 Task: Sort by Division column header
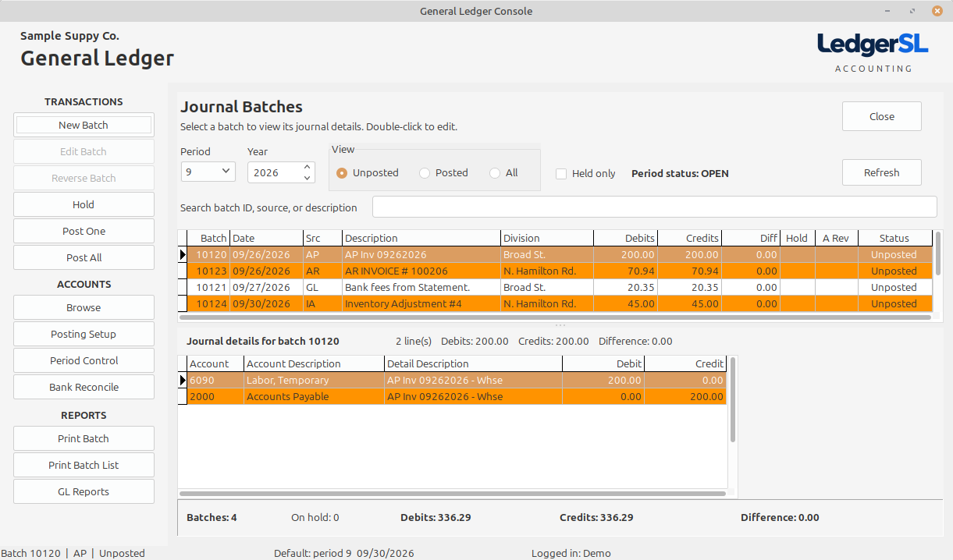[x=547, y=238]
